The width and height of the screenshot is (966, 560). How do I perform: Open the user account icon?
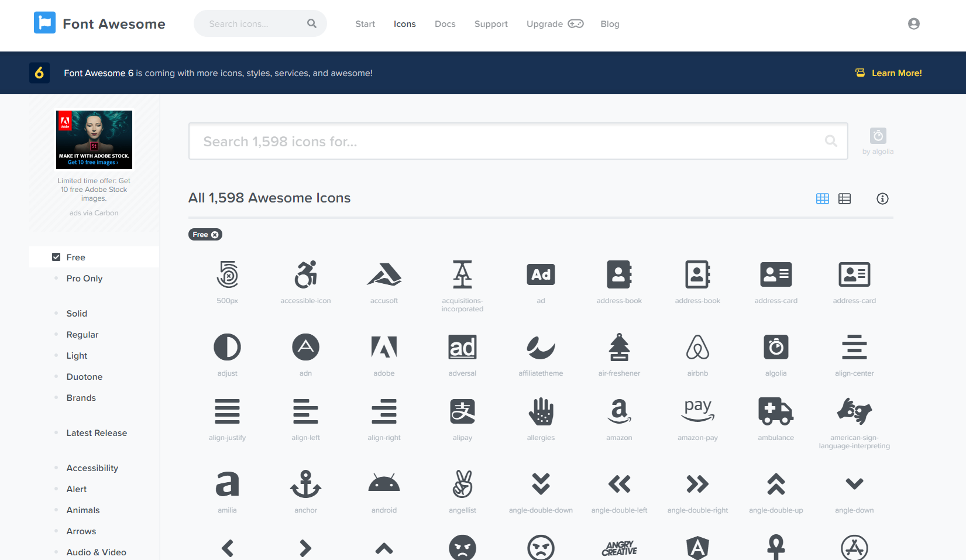tap(914, 23)
